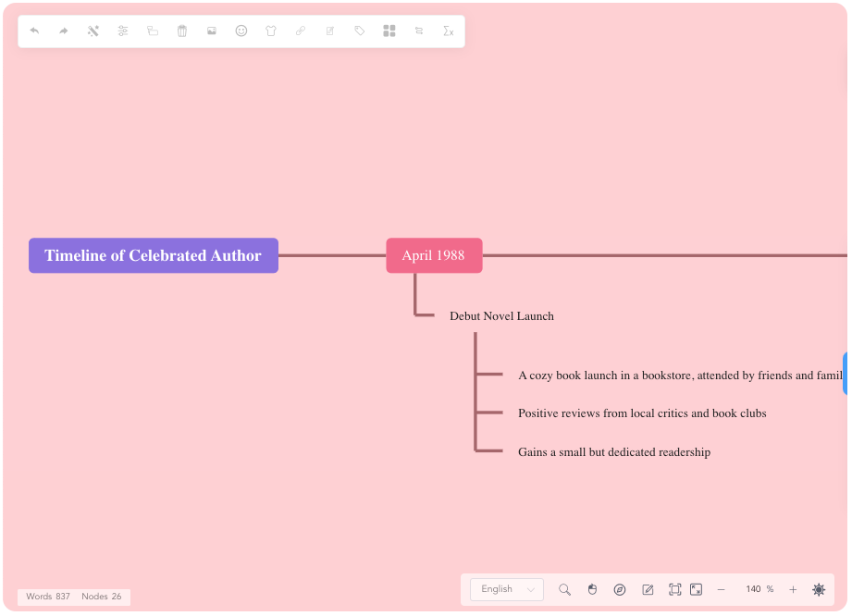Select the Timeline of Celebrated Author root node
This screenshot has width=852, height=616.
[x=154, y=255]
